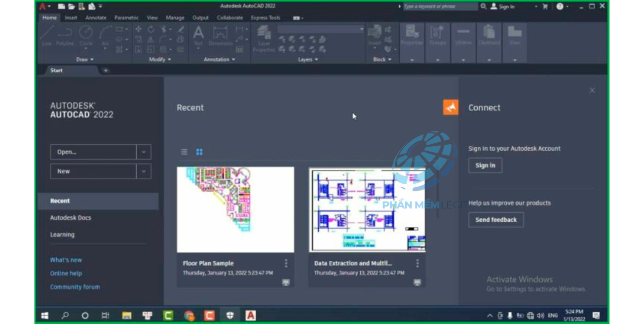This screenshot has height=324, width=644.
Task: Open Windows taskbar search
Action: [x=65, y=315]
